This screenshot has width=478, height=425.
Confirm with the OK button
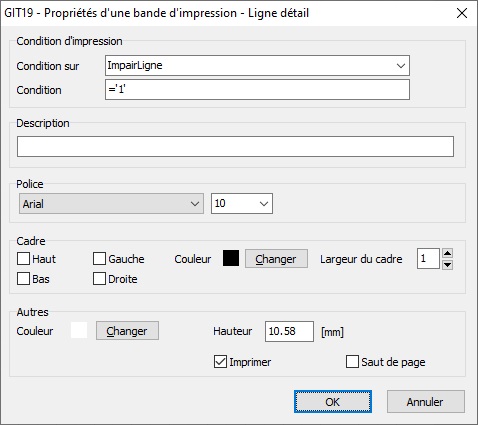(333, 402)
